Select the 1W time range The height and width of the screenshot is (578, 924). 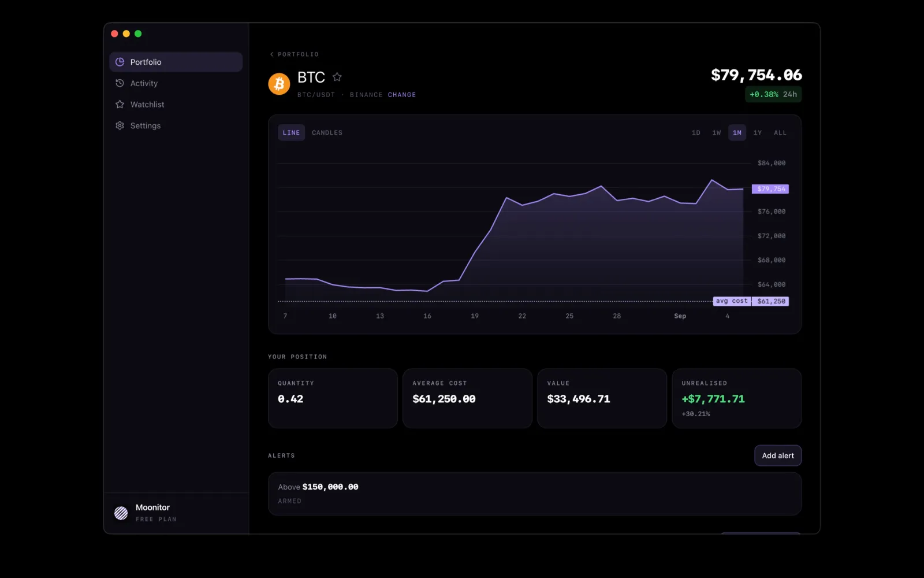pyautogui.click(x=717, y=133)
